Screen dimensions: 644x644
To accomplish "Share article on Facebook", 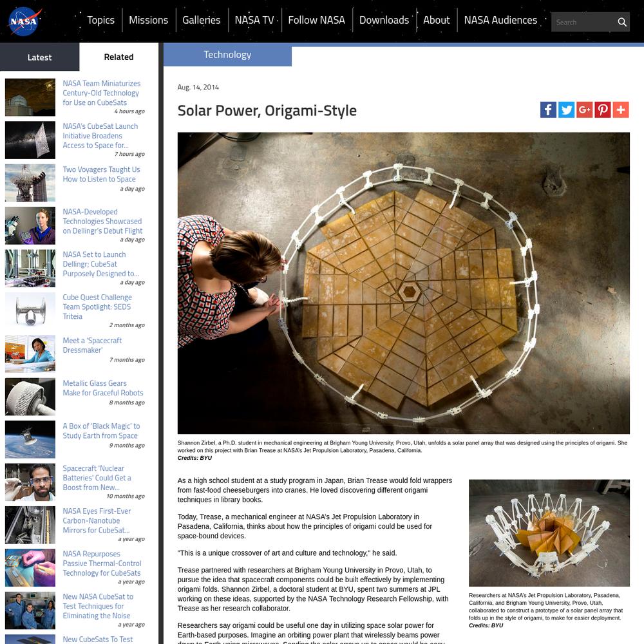I will pyautogui.click(x=548, y=109).
